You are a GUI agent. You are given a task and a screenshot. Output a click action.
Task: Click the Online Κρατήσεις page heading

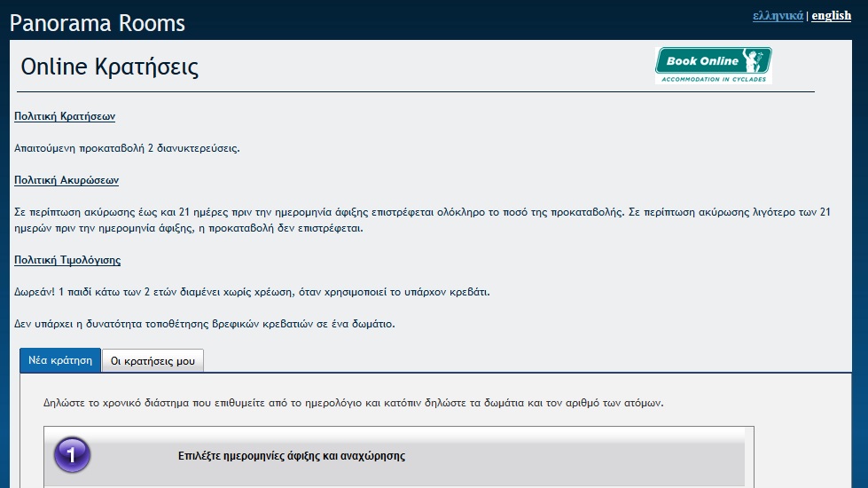coord(109,67)
